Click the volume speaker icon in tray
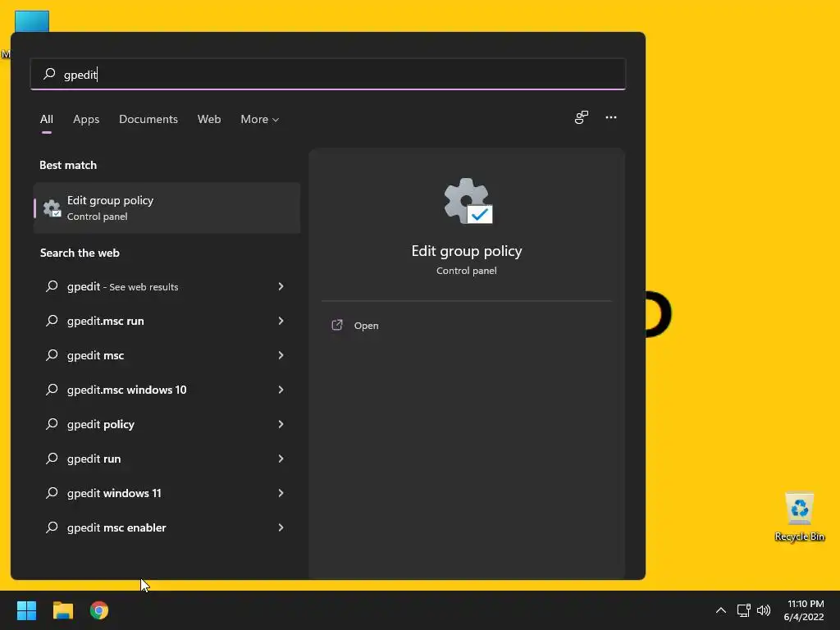The height and width of the screenshot is (630, 840). pos(764,610)
